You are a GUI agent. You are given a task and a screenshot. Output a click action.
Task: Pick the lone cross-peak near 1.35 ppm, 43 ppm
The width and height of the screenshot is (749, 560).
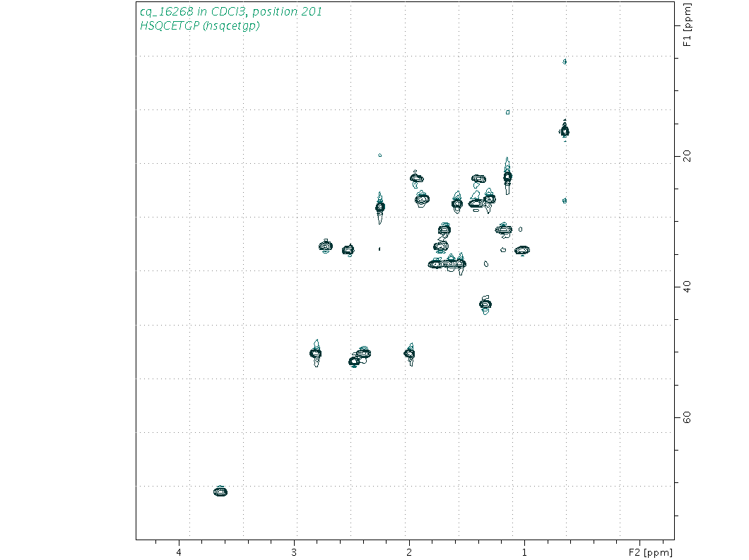(485, 304)
